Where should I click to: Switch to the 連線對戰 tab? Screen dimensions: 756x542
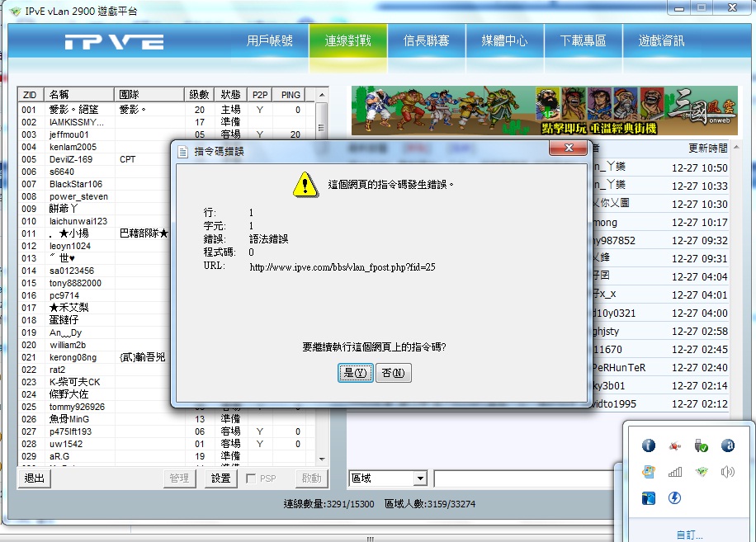point(348,40)
